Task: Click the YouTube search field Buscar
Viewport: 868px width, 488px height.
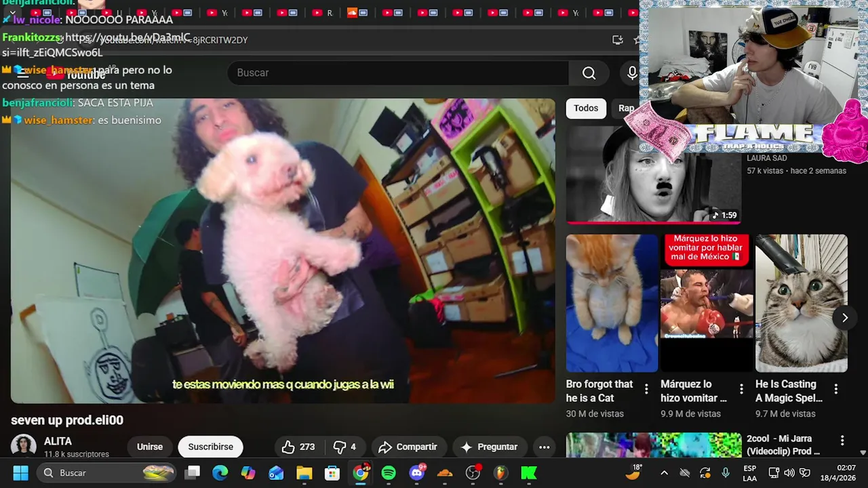Action: pos(398,73)
